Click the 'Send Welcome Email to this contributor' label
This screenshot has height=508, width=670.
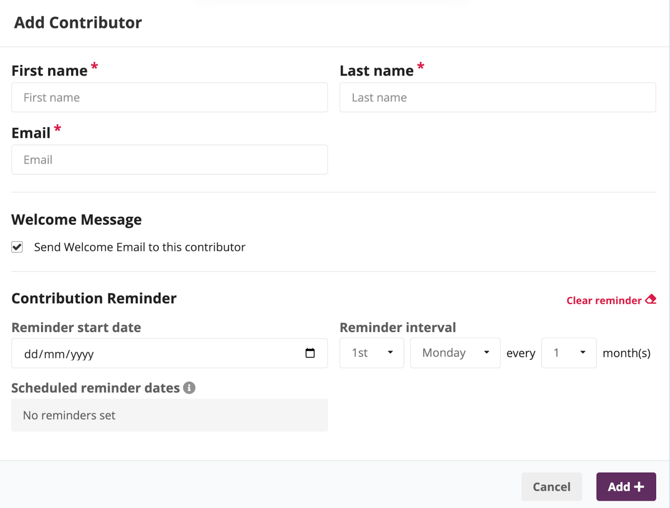[139, 247]
